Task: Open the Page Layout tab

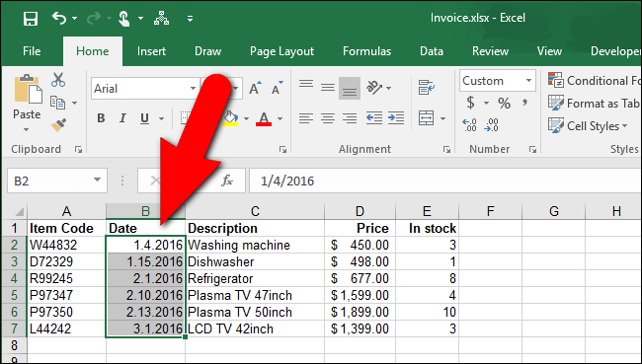Action: (x=281, y=51)
